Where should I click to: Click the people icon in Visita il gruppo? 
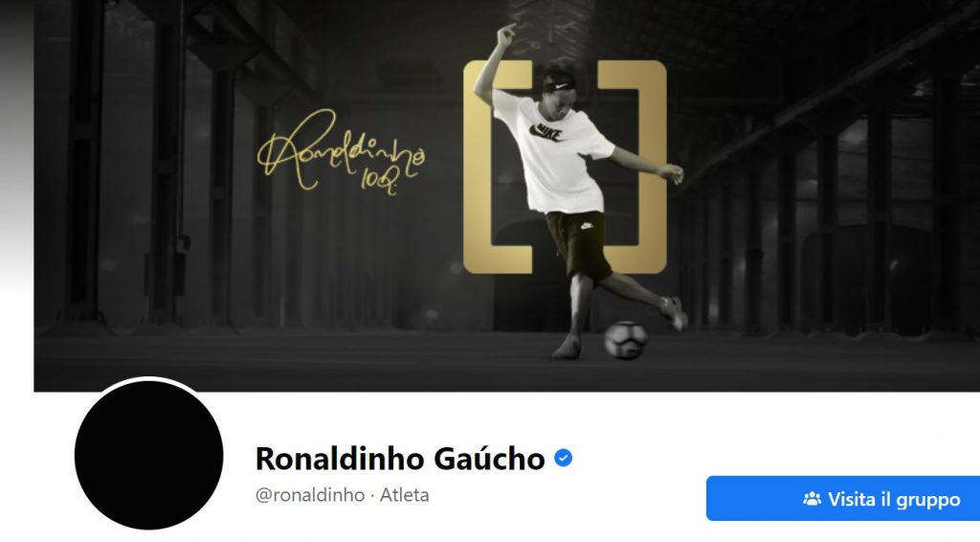[812, 499]
